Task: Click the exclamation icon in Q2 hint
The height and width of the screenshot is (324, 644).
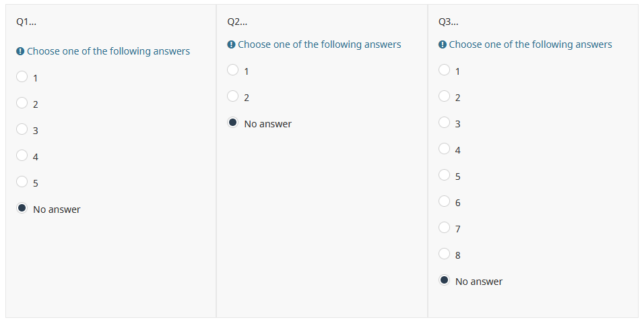Action: [232, 44]
